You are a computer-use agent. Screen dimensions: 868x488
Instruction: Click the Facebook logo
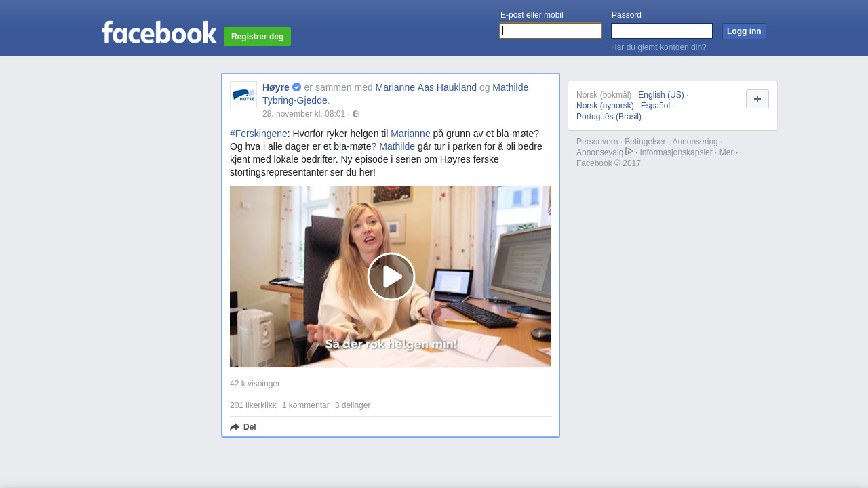159,33
